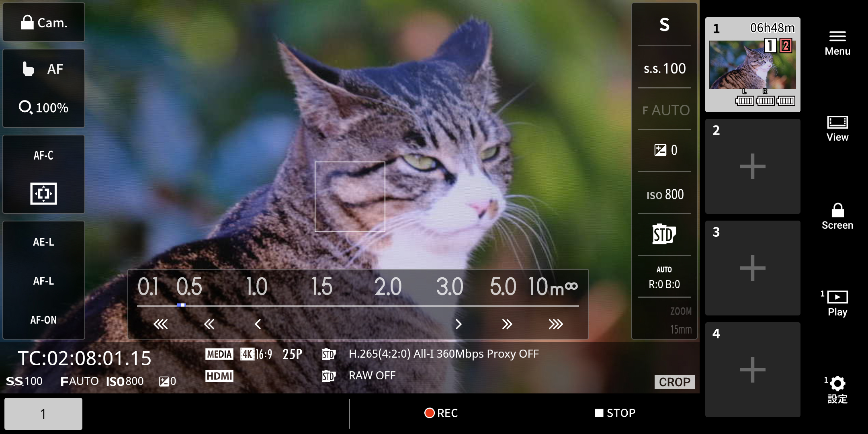Select the camera 1 tab at bottom
This screenshot has height=434, width=868.
43,414
